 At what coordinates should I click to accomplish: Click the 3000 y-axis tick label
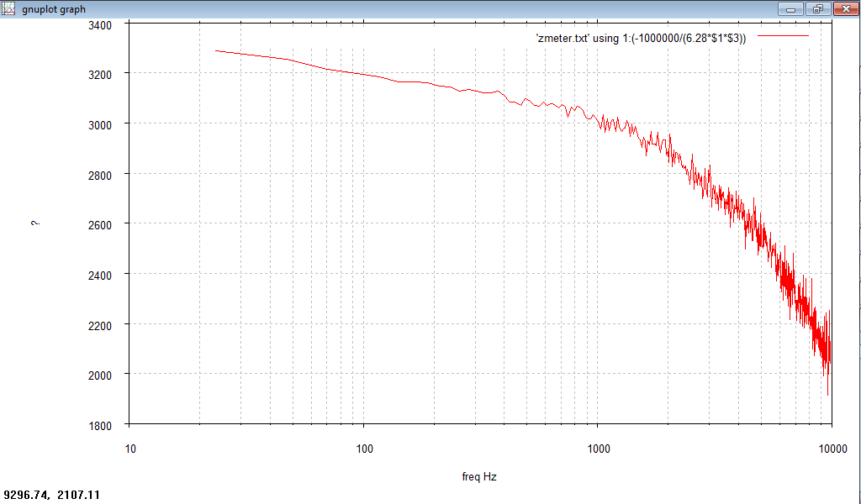(x=100, y=126)
